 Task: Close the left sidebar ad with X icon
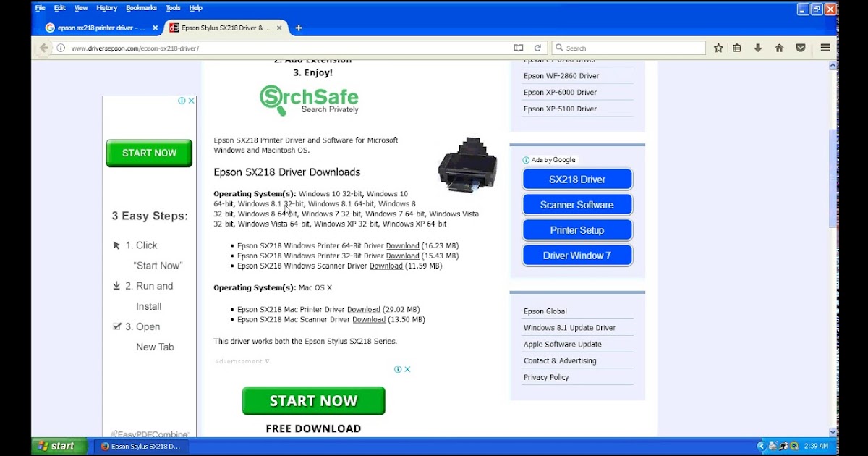pyautogui.click(x=192, y=101)
